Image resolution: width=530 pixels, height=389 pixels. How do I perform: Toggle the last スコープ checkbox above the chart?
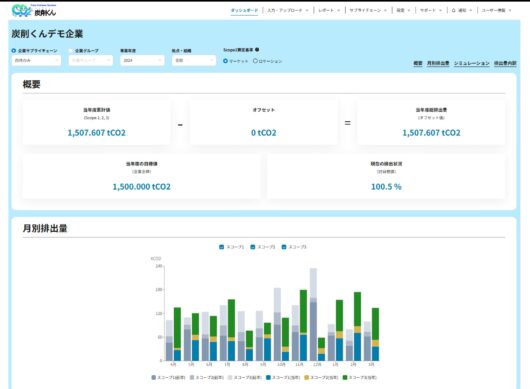coord(284,247)
